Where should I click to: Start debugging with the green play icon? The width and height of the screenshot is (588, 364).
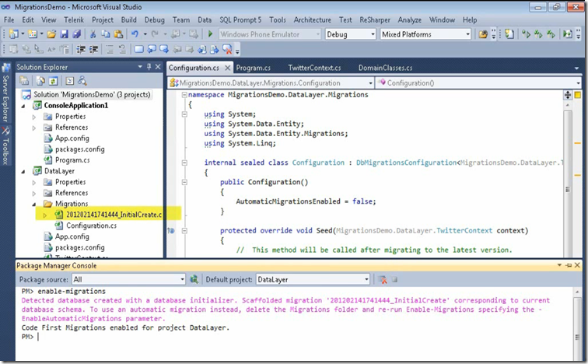210,34
